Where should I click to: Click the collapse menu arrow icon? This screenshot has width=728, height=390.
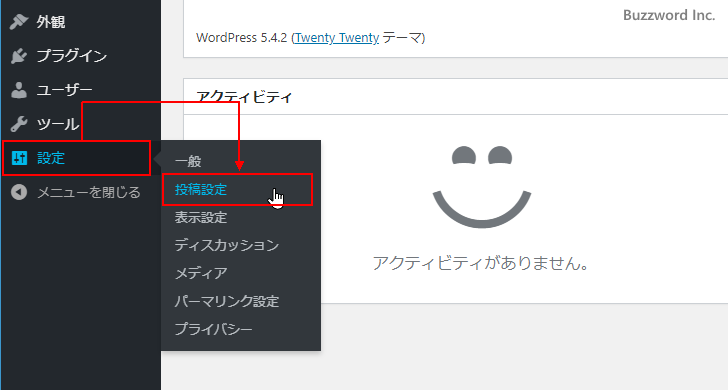pos(19,192)
